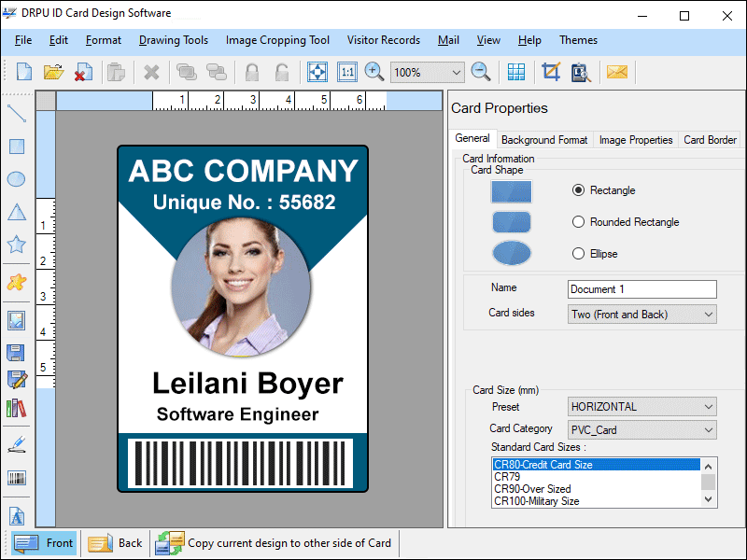Select the Line drawing tool

pyautogui.click(x=15, y=114)
